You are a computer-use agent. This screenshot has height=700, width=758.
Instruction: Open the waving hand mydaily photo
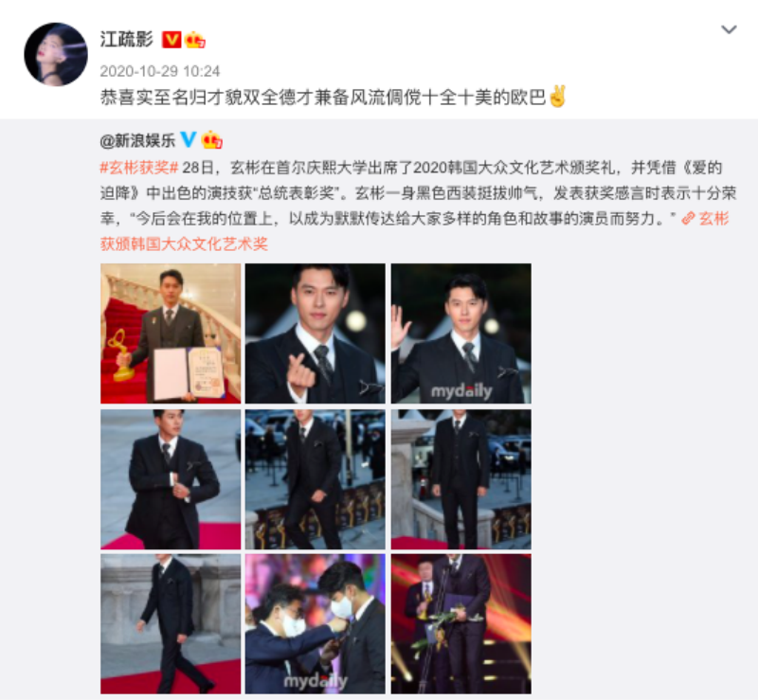[461, 333]
